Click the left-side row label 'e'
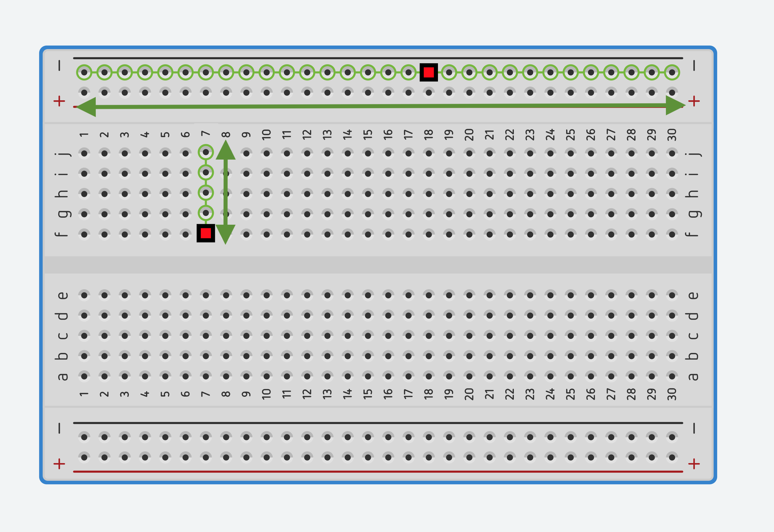 63,295
